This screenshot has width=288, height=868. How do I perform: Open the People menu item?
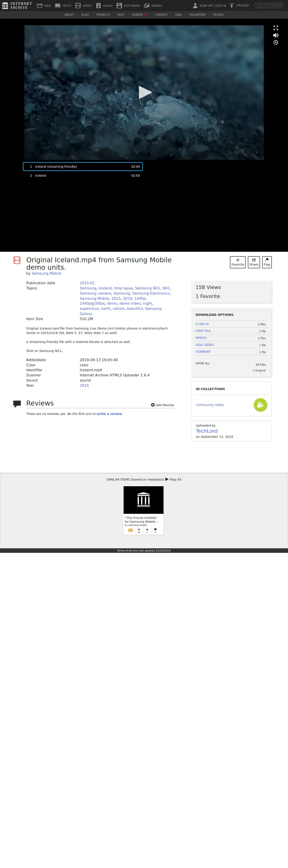(x=218, y=15)
